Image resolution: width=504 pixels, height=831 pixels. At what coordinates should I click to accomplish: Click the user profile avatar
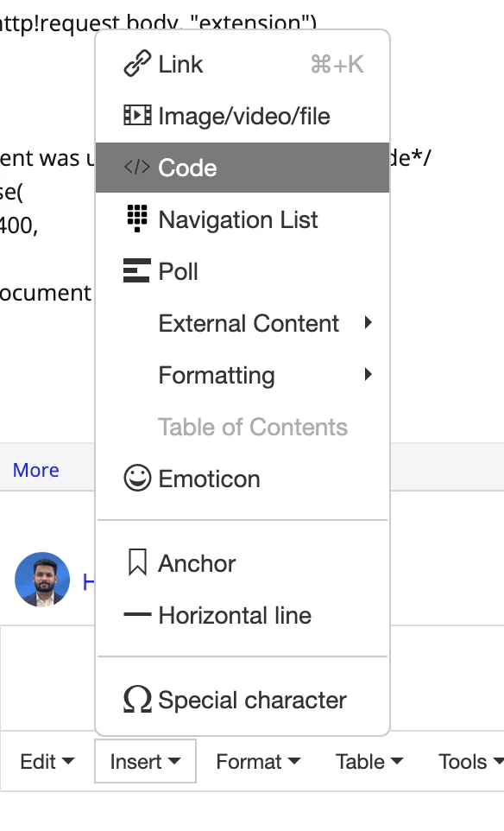tap(42, 580)
